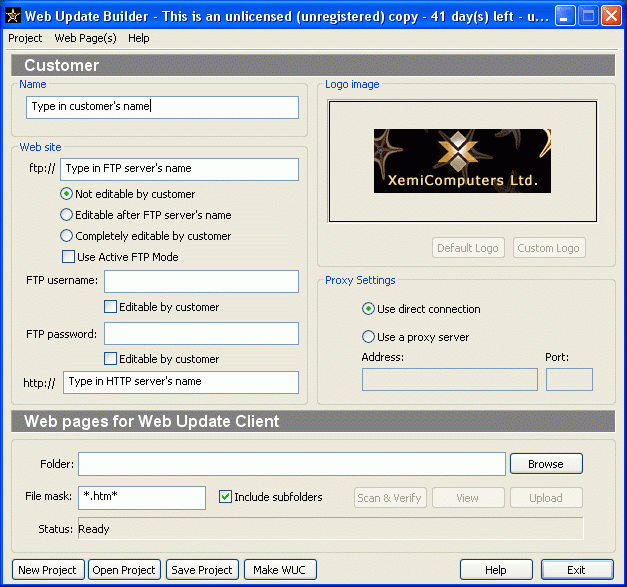The image size is (627, 587).
Task: Click the File mask field
Action: tap(142, 498)
